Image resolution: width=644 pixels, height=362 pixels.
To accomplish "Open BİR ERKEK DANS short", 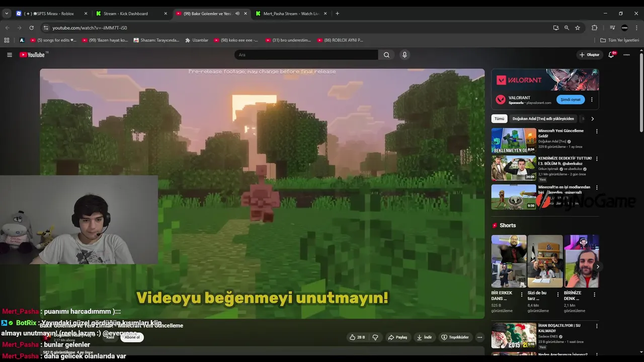I will pos(509,261).
